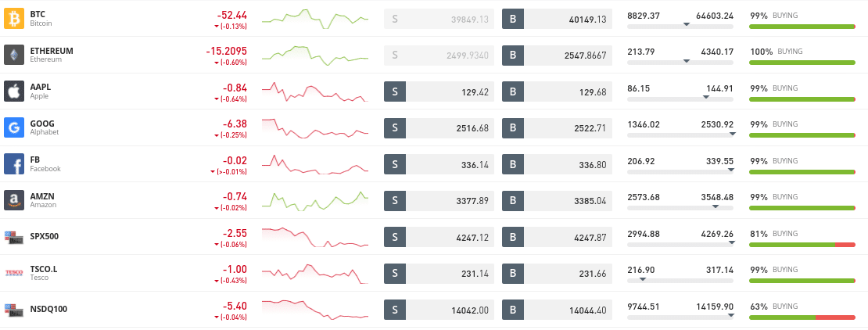Open the Facebook logo icon
Image resolution: width=868 pixels, height=330 pixels.
click(14, 164)
